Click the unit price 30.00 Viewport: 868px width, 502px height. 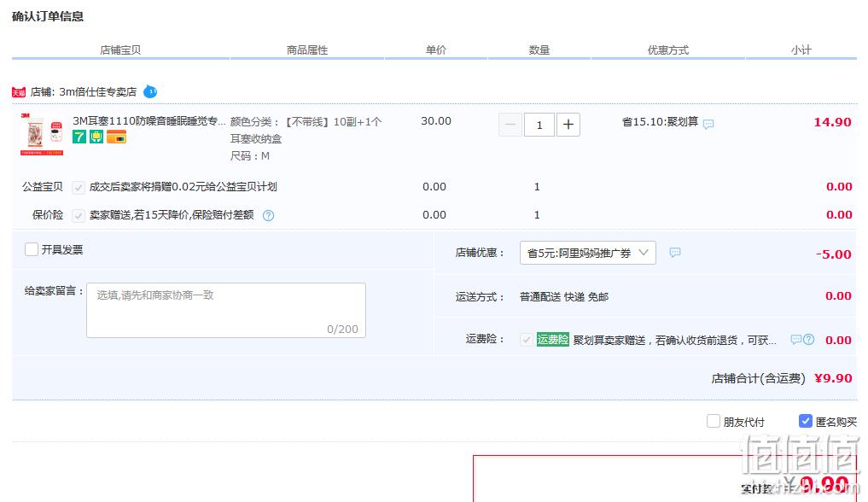(x=435, y=120)
